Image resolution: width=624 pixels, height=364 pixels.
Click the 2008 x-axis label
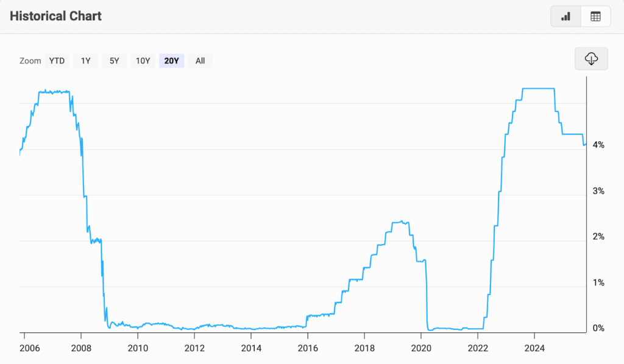click(81, 349)
